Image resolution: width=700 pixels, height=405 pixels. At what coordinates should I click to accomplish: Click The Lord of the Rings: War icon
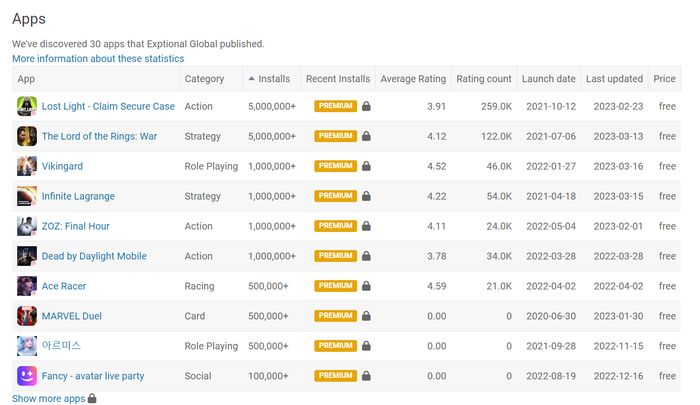coord(27,136)
